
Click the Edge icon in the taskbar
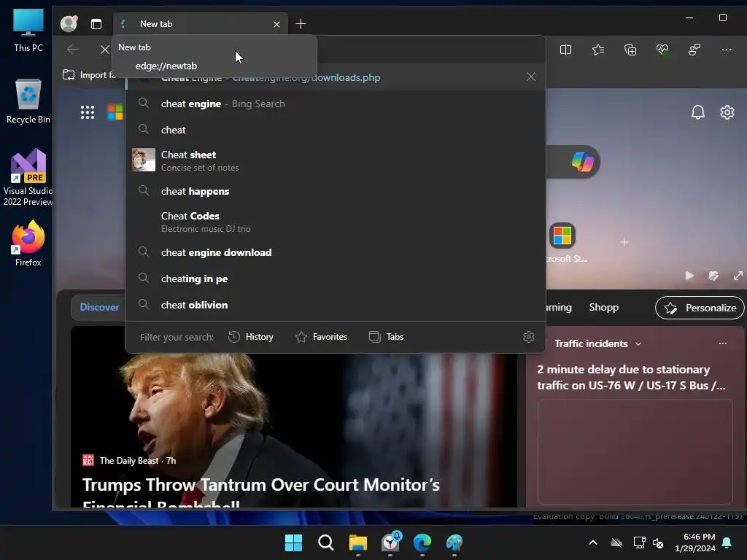pos(422,542)
